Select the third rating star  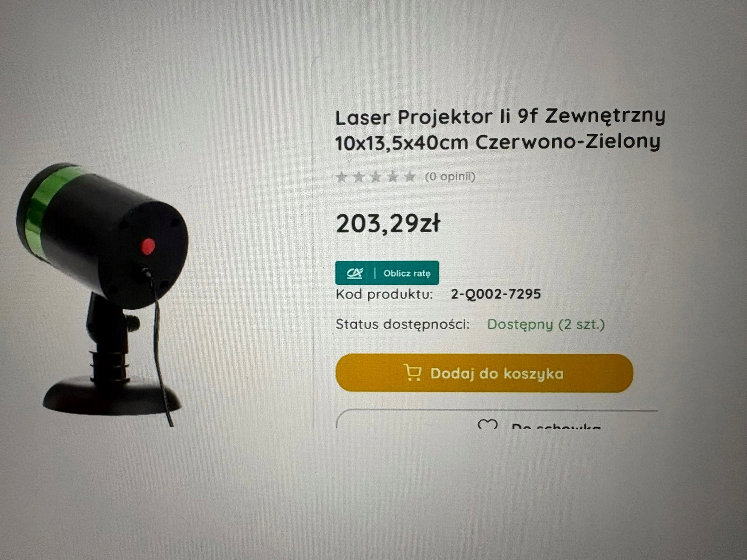(x=376, y=177)
